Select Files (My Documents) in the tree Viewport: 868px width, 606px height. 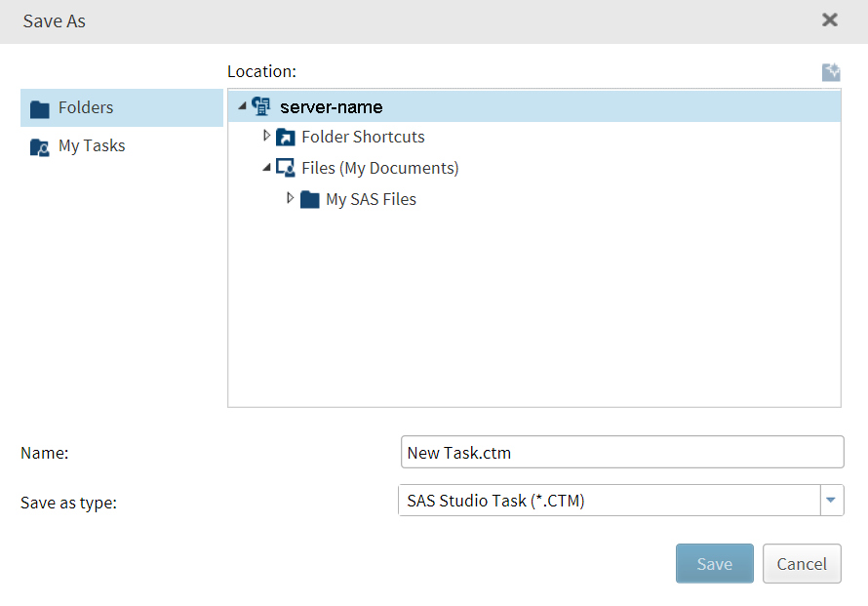[x=379, y=167]
